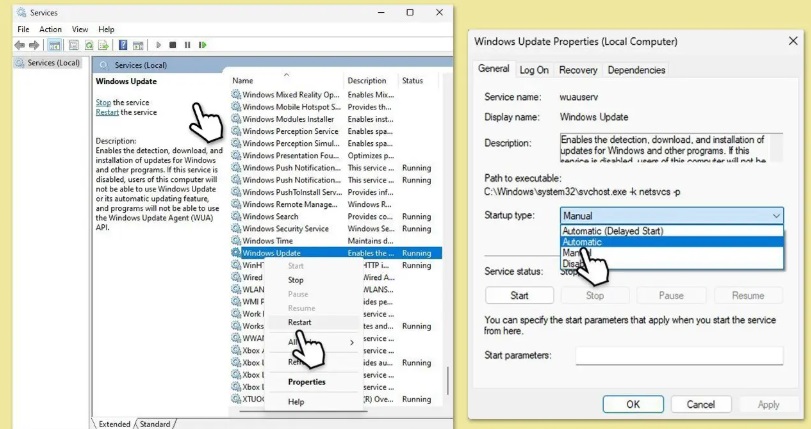Click the Restart the service link

point(107,112)
